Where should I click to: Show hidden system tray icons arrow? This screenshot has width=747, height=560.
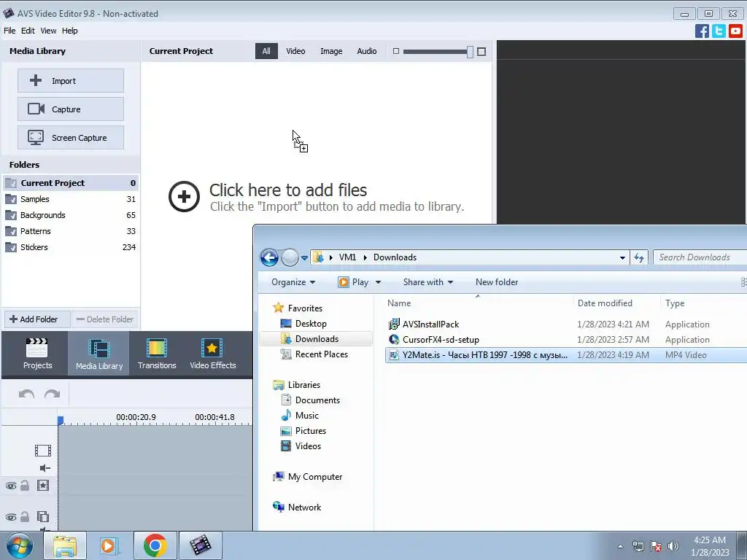[x=620, y=546]
